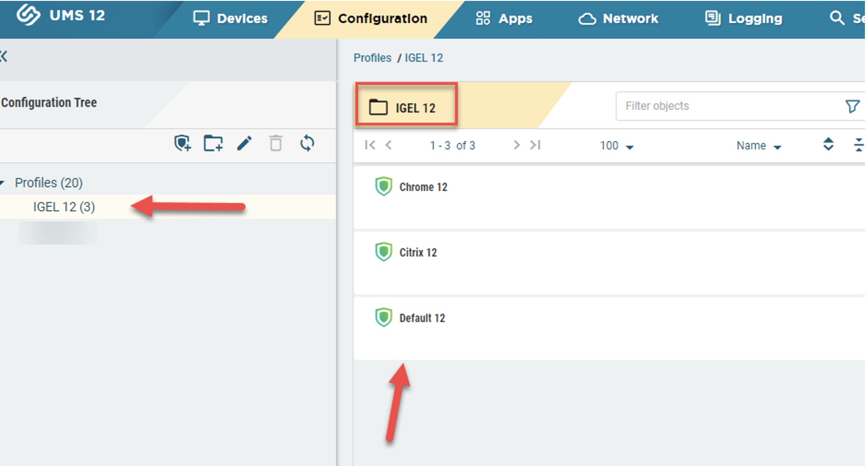Image resolution: width=868 pixels, height=466 pixels.
Task: Go to the first page of results
Action: point(370,145)
